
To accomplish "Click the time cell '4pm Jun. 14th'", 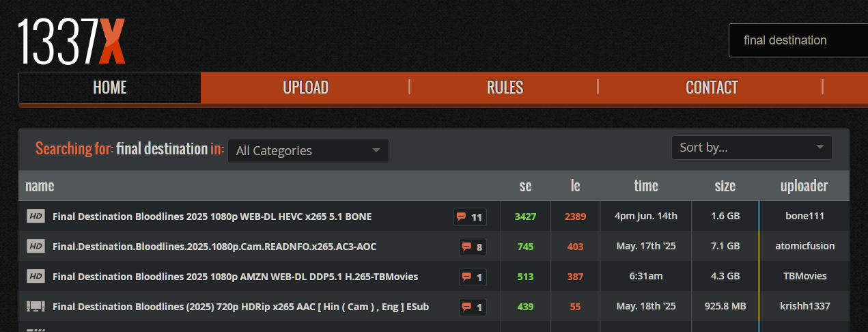I will 646,216.
